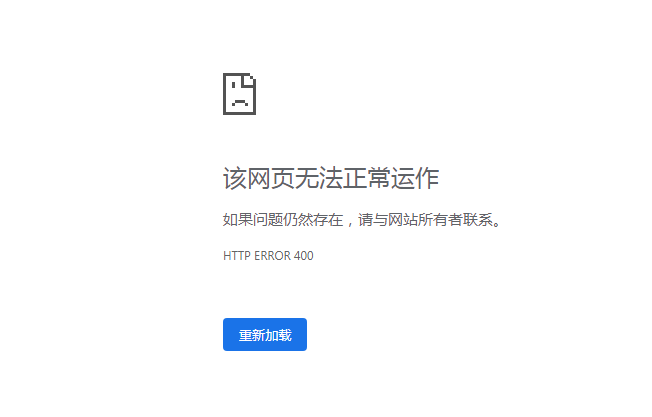Click 请与 right after the comma
This screenshot has height=417, width=652.
[373, 220]
